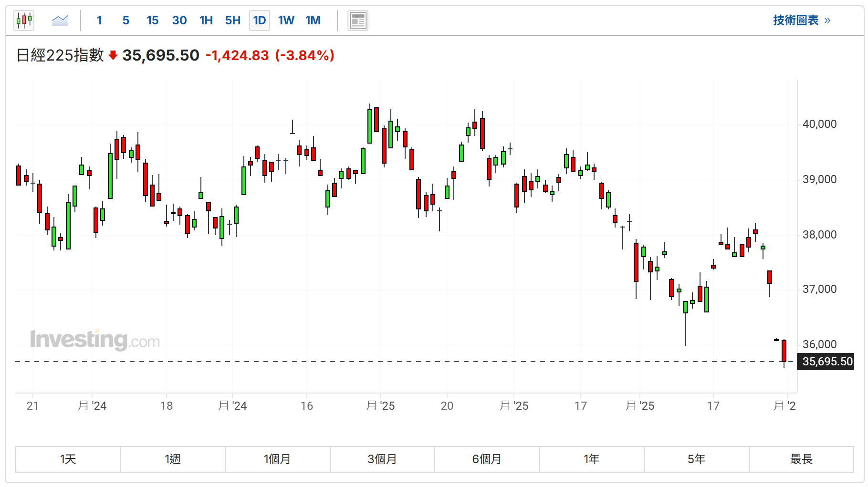Set interval to 5 minutes
Image resolution: width=868 pixels, height=487 pixels.
click(126, 21)
